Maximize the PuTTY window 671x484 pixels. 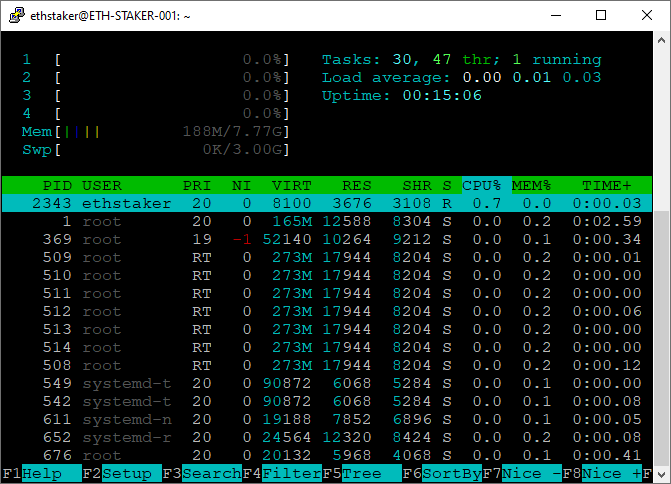pyautogui.click(x=601, y=15)
